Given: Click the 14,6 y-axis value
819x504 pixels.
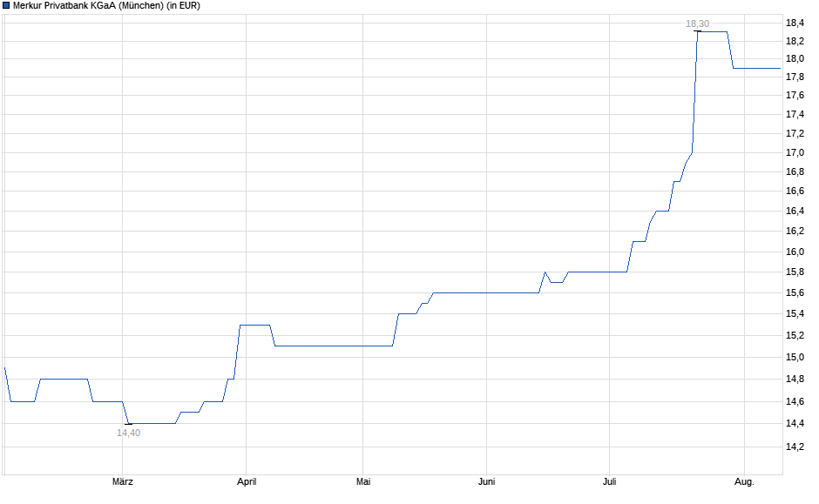Looking at the screenshot, I should pos(795,402).
